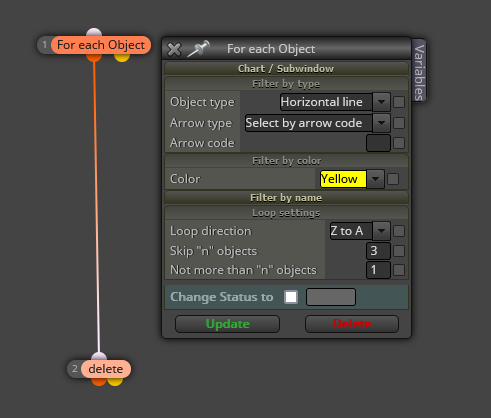
Task: Click the input connector on top of 'delete' node
Action: click(99, 356)
